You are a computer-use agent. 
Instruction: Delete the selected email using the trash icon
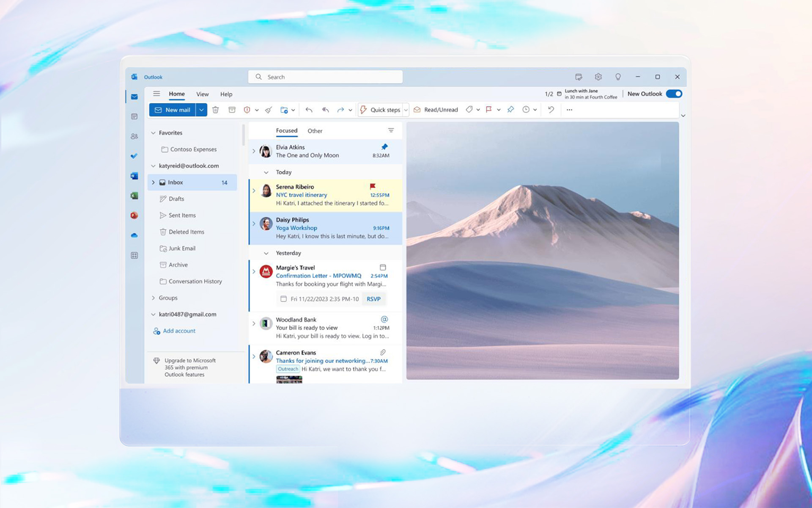216,110
